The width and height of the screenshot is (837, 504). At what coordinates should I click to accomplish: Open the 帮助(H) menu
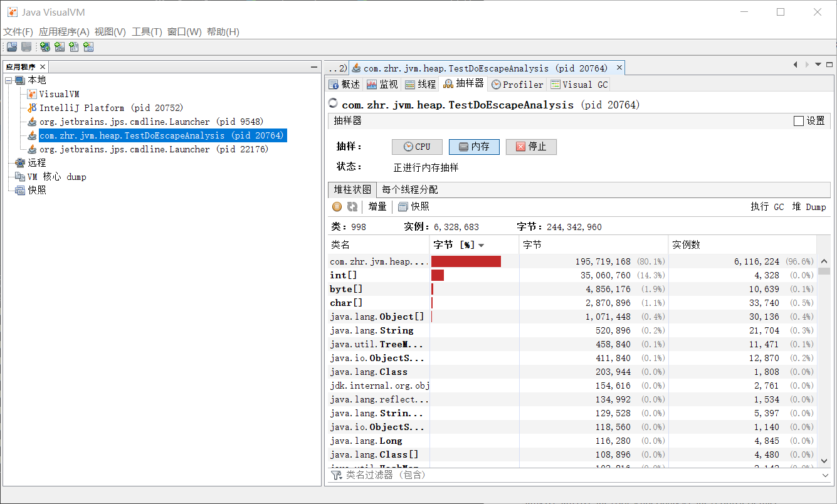pyautogui.click(x=223, y=32)
